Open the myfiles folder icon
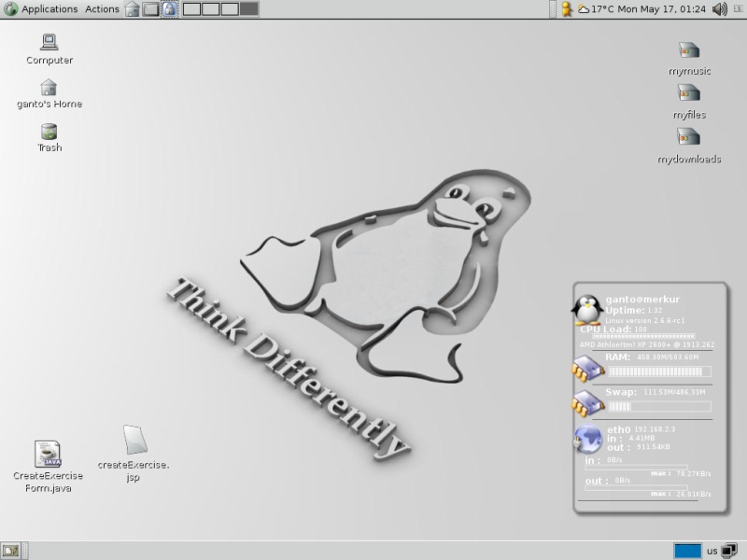Image resolution: width=747 pixels, height=560 pixels. click(689, 93)
